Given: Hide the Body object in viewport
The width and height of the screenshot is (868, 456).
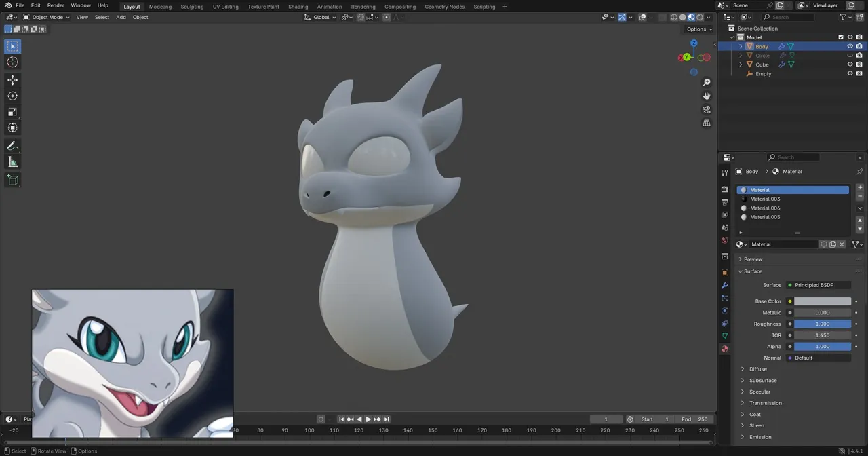Looking at the screenshot, I should point(850,46).
